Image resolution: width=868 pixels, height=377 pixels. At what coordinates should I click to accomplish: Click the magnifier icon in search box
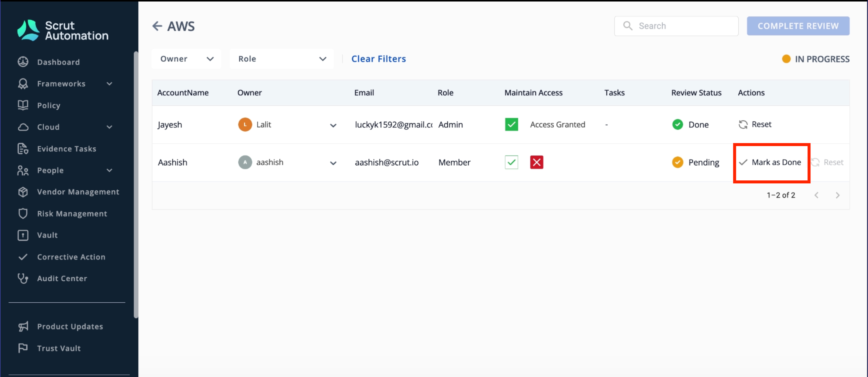point(627,26)
